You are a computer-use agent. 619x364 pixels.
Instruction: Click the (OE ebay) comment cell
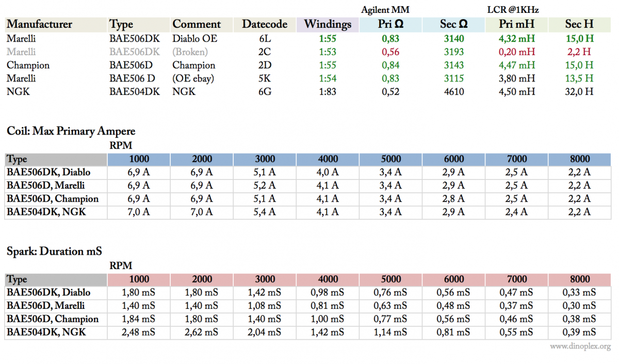(193, 78)
